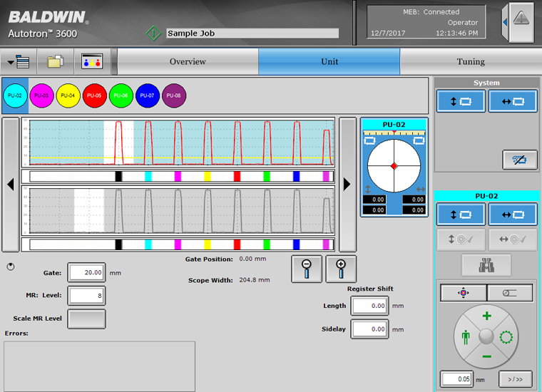Toggle PU-02 sidelay register control
This screenshot has height=392, width=542.
tap(513, 215)
